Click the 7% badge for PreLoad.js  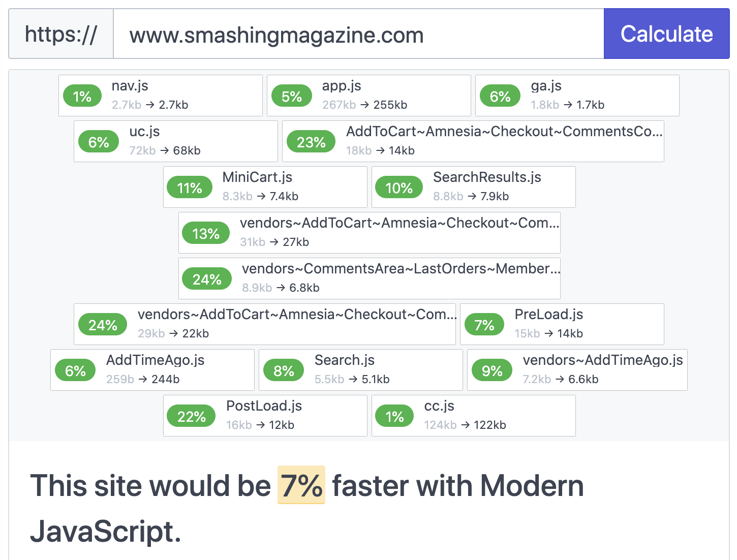coord(484,325)
